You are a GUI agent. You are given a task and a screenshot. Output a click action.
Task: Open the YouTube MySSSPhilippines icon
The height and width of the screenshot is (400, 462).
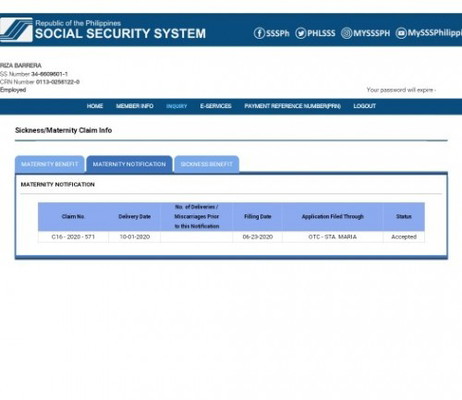[401, 33]
